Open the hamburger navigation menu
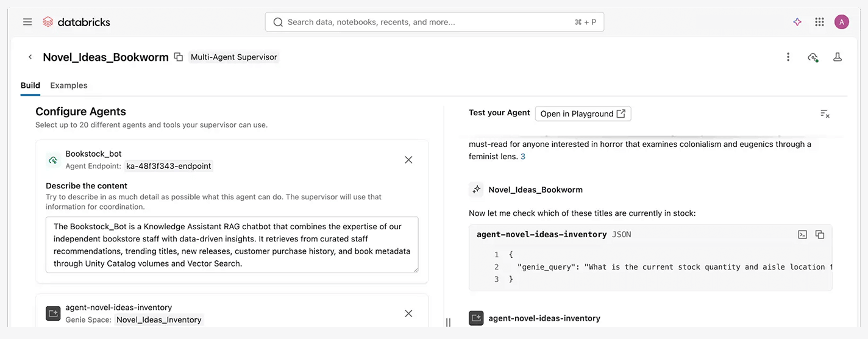868x339 pixels. pyautogui.click(x=27, y=22)
